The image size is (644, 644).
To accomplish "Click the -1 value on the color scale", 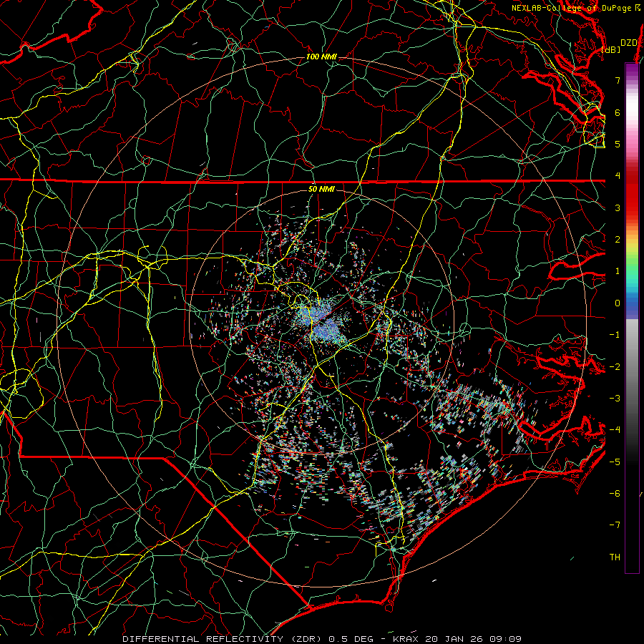I will [615, 335].
